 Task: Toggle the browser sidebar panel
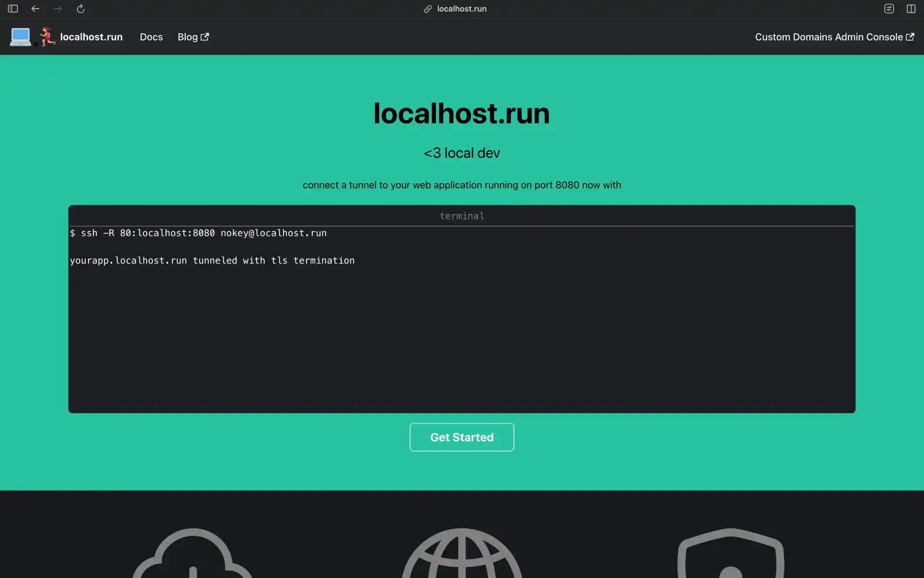(x=13, y=9)
